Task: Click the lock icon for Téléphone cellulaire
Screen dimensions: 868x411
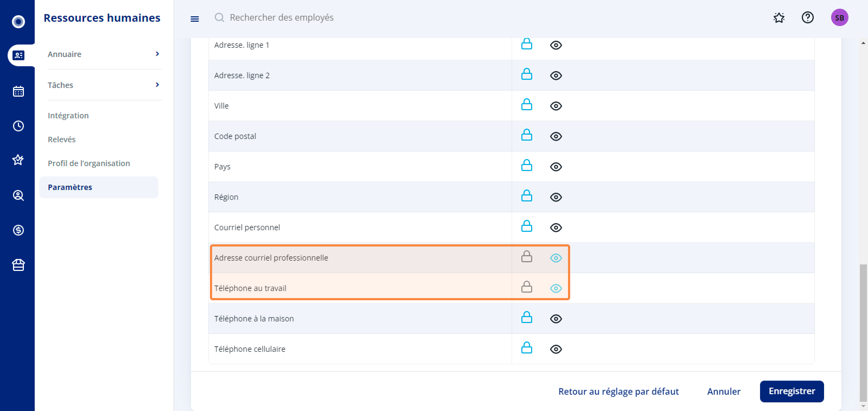Action: (x=526, y=348)
